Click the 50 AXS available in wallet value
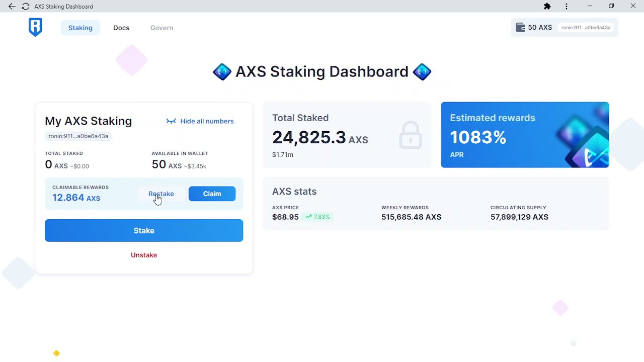 167,164
